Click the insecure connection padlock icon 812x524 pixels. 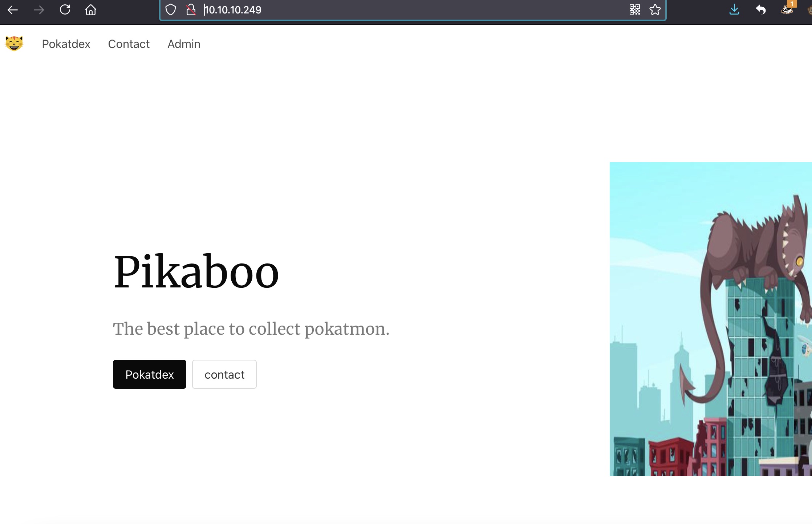coord(191,10)
